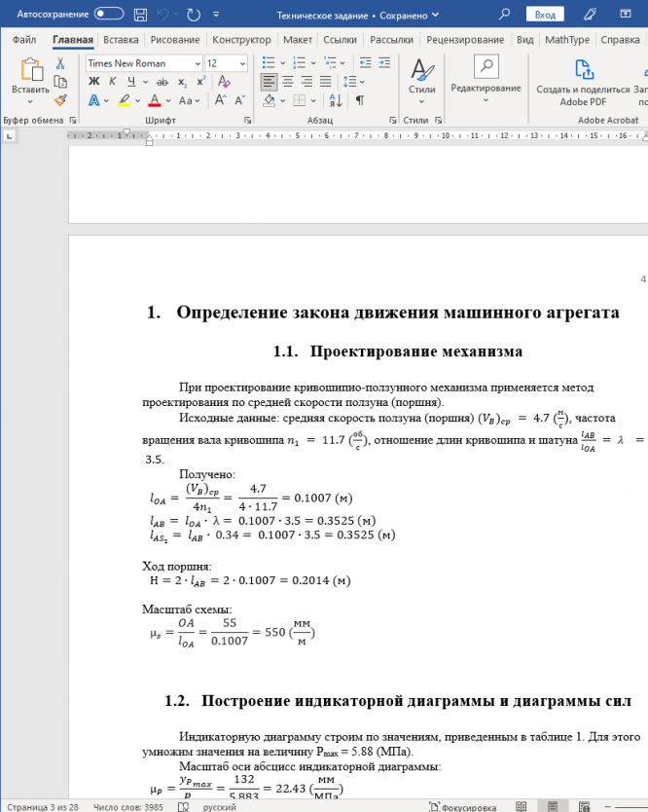Click the word count in status bar

click(x=127, y=807)
